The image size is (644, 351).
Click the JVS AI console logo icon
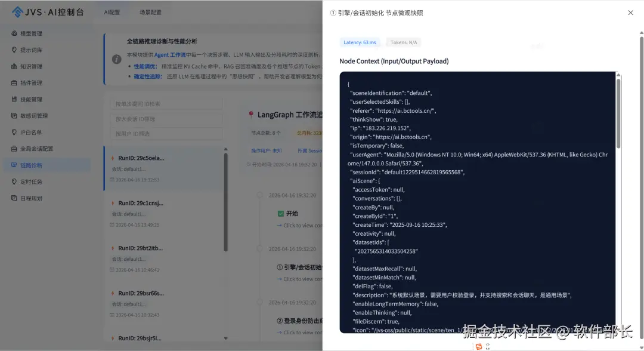click(x=17, y=12)
